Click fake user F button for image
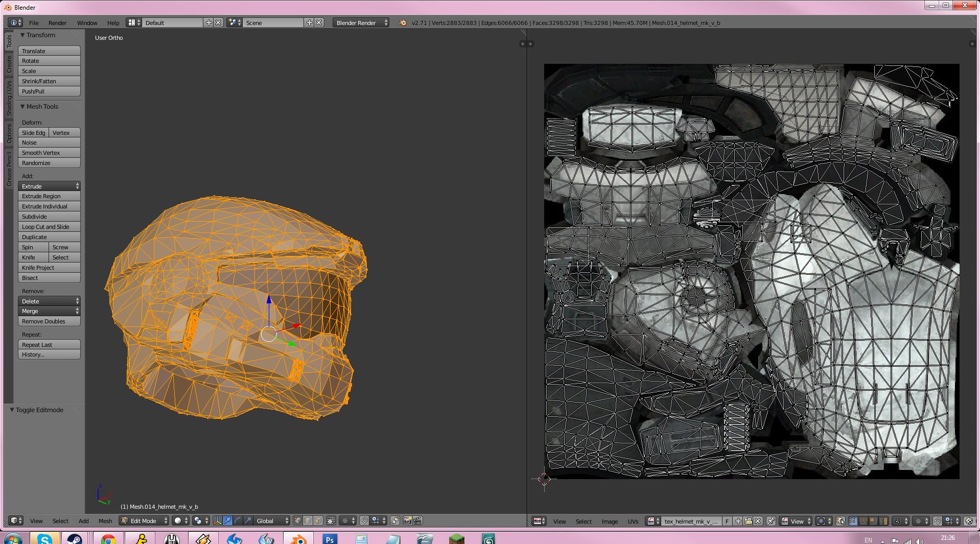 pyautogui.click(x=727, y=521)
